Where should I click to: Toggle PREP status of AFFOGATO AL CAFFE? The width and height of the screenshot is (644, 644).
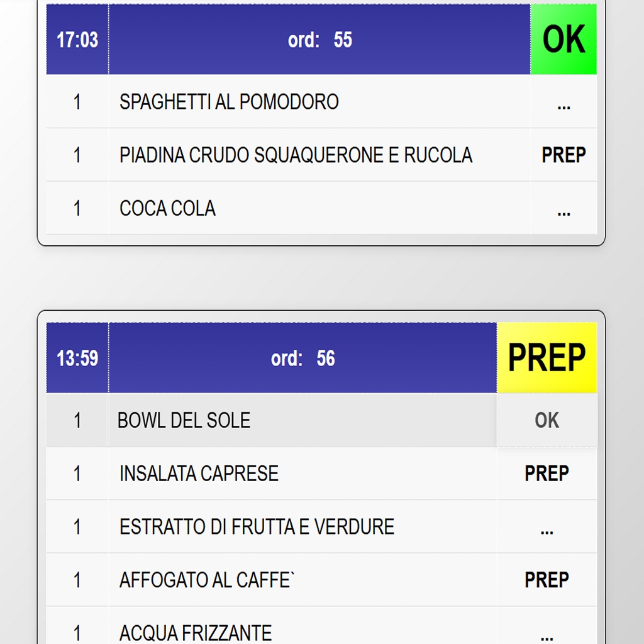pos(547,580)
